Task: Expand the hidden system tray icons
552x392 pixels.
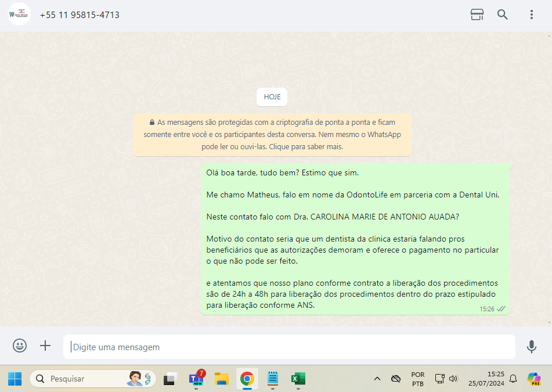Action: point(377,379)
